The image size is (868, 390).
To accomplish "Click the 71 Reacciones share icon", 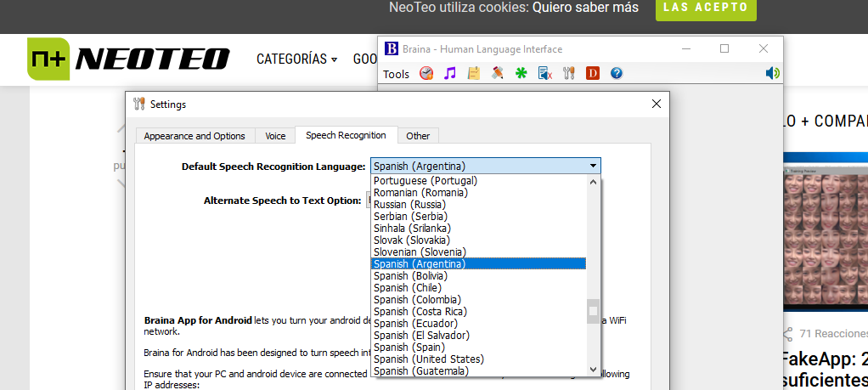I will (x=787, y=333).
